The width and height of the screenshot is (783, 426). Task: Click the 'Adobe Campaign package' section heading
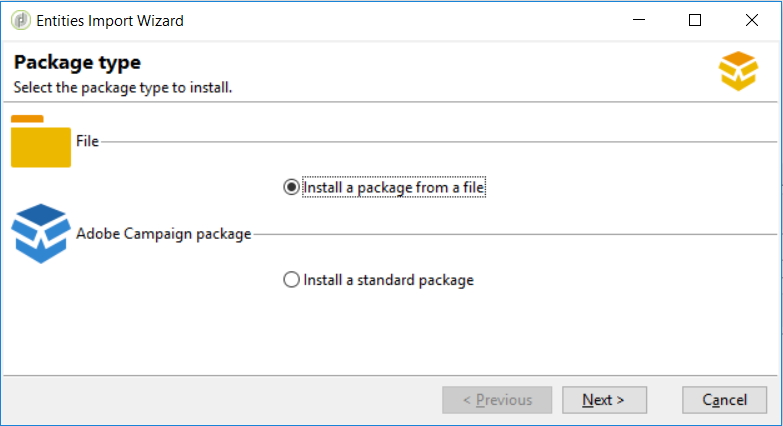164,234
